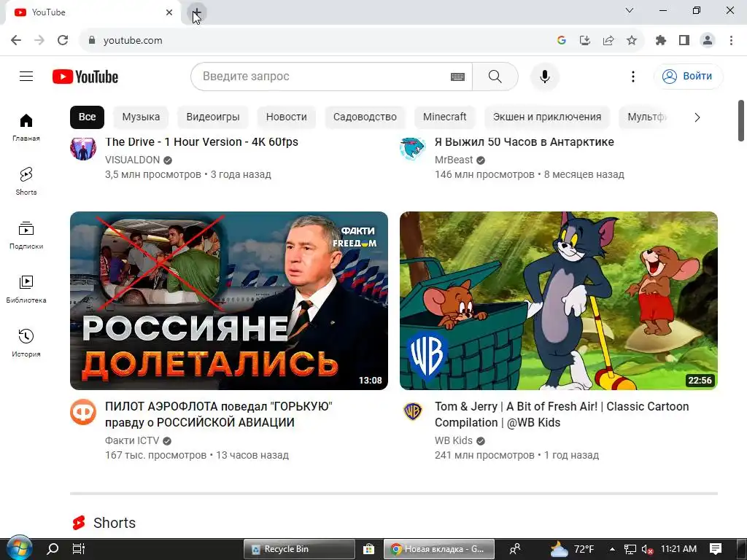
Task: Open The Drive - 1 Hour Version video title
Action: pos(201,142)
